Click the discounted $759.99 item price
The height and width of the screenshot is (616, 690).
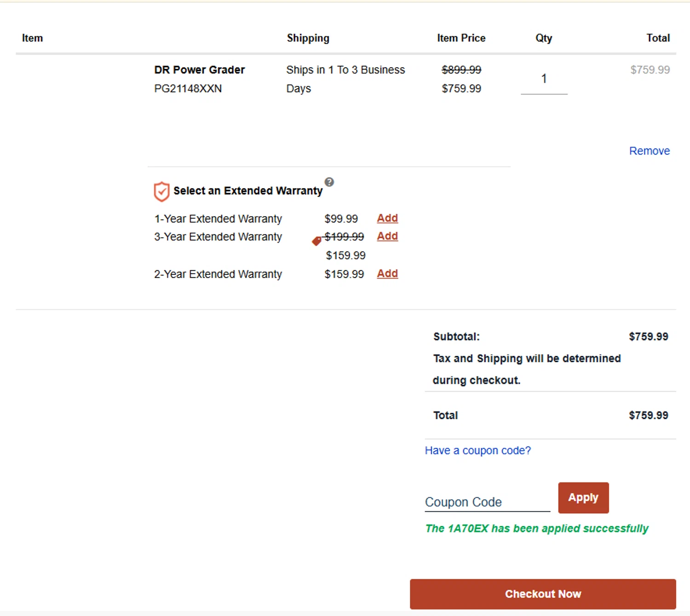click(461, 89)
